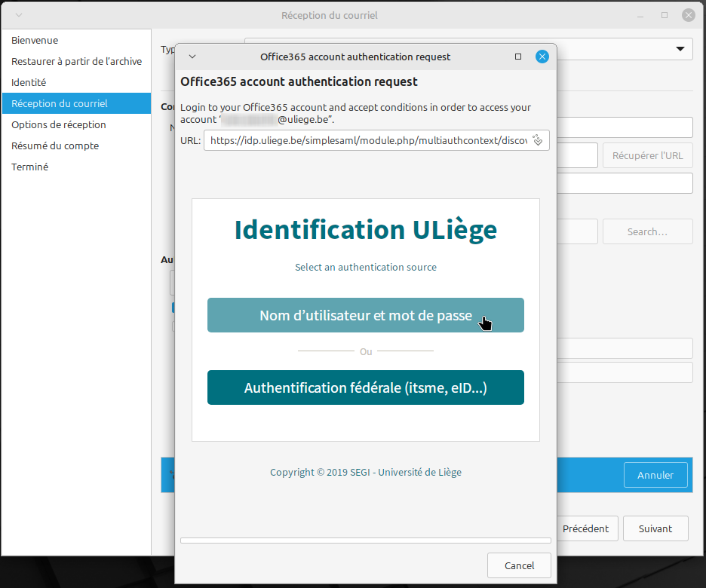Open the Réception du courriel window menu chevron
This screenshot has width=706, height=588.
click(x=18, y=15)
